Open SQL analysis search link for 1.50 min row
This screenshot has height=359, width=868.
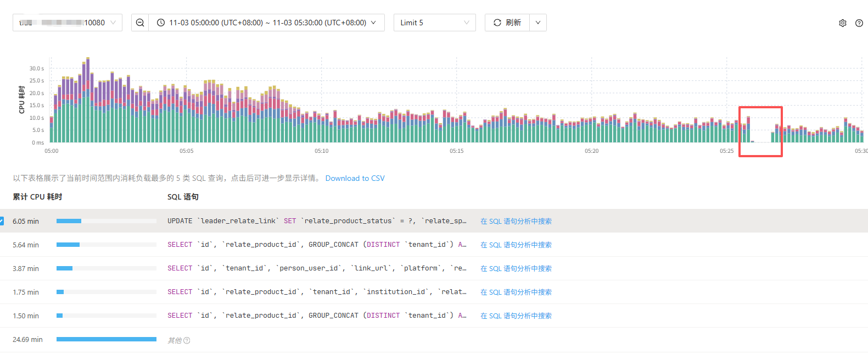tap(516, 316)
